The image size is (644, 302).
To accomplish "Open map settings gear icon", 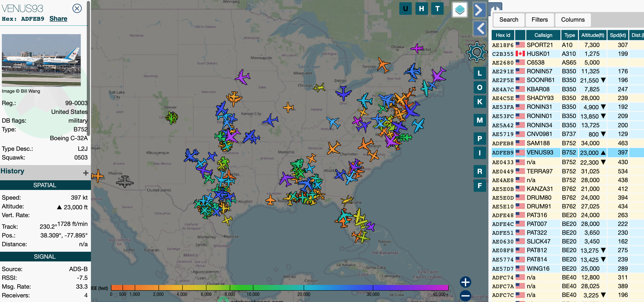I will point(476,52).
